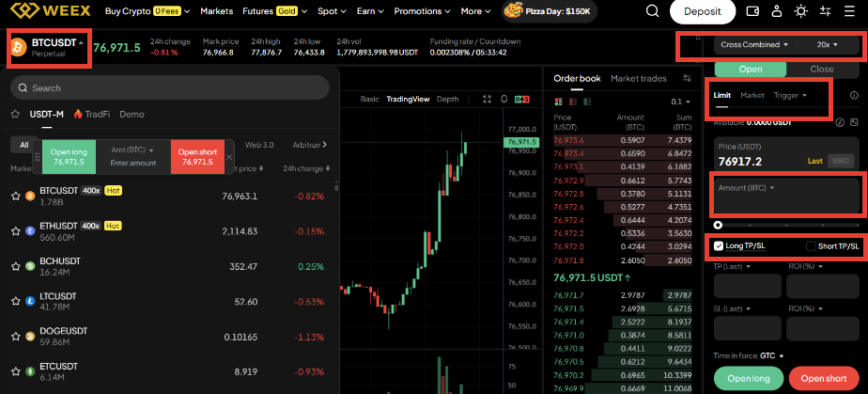Click the large Open long button
868x394 pixels.
(749, 378)
